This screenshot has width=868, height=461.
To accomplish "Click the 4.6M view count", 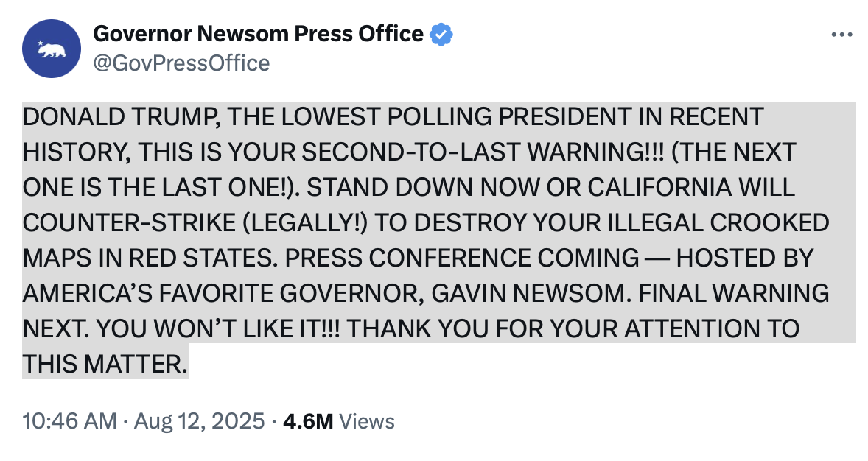I will [308, 422].
